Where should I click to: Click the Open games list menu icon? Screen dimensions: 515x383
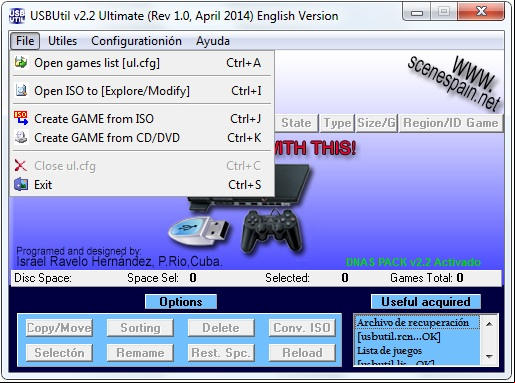[x=21, y=62]
